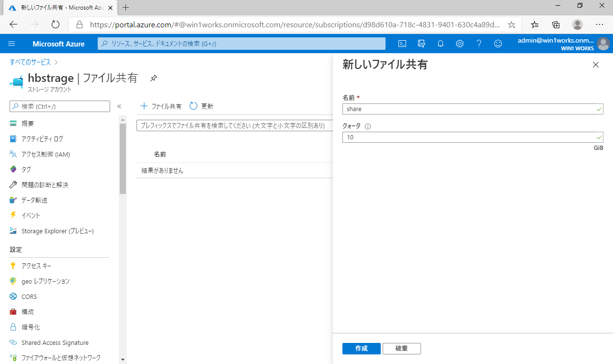Open the directory and subscription filter icon
The height and width of the screenshot is (364, 613).
pos(421,44)
